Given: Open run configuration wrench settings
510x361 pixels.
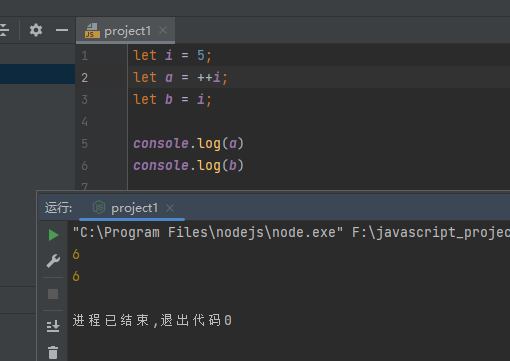Looking at the screenshot, I should tap(53, 261).
